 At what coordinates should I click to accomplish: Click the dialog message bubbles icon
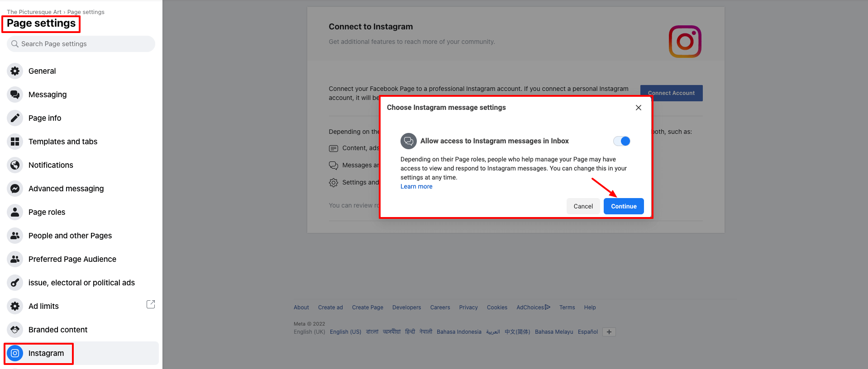point(408,141)
